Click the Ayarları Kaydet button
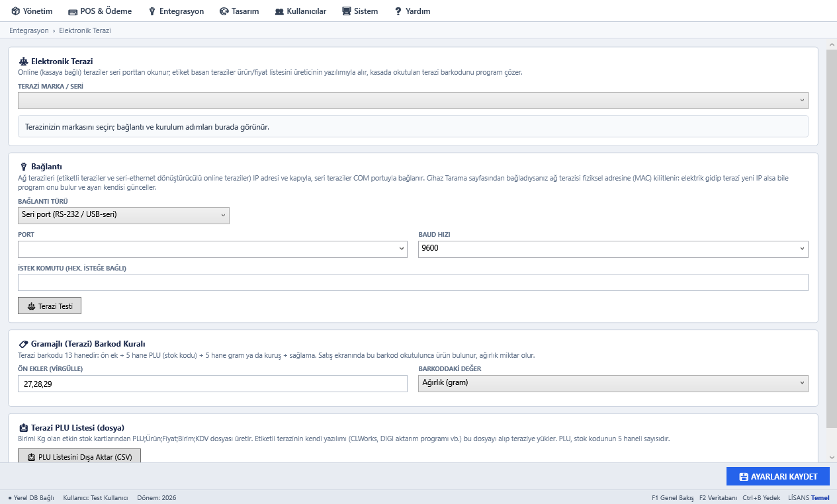 (x=778, y=476)
